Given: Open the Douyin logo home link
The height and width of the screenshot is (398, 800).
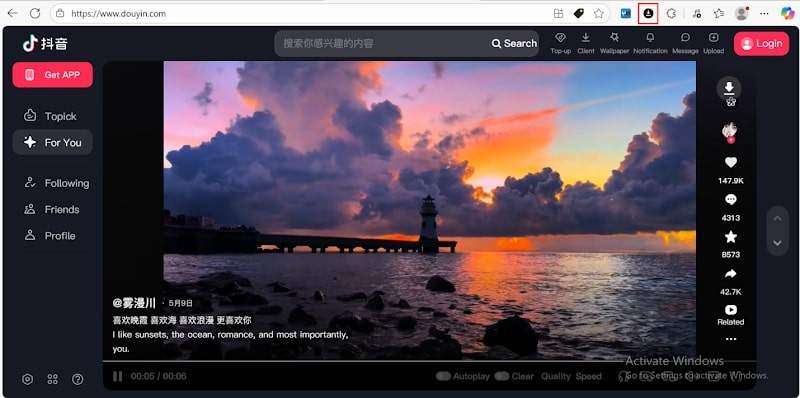Looking at the screenshot, I should click(45, 43).
